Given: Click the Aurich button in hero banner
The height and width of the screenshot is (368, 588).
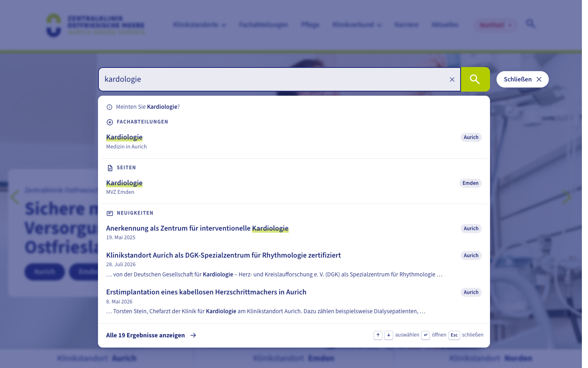Looking at the screenshot, I should click(45, 272).
